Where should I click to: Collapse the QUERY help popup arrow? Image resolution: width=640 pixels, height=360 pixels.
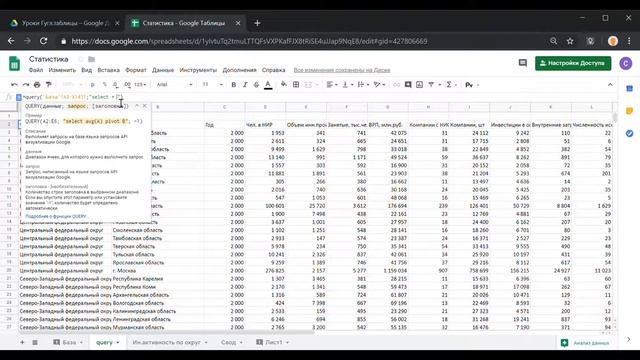point(137,106)
